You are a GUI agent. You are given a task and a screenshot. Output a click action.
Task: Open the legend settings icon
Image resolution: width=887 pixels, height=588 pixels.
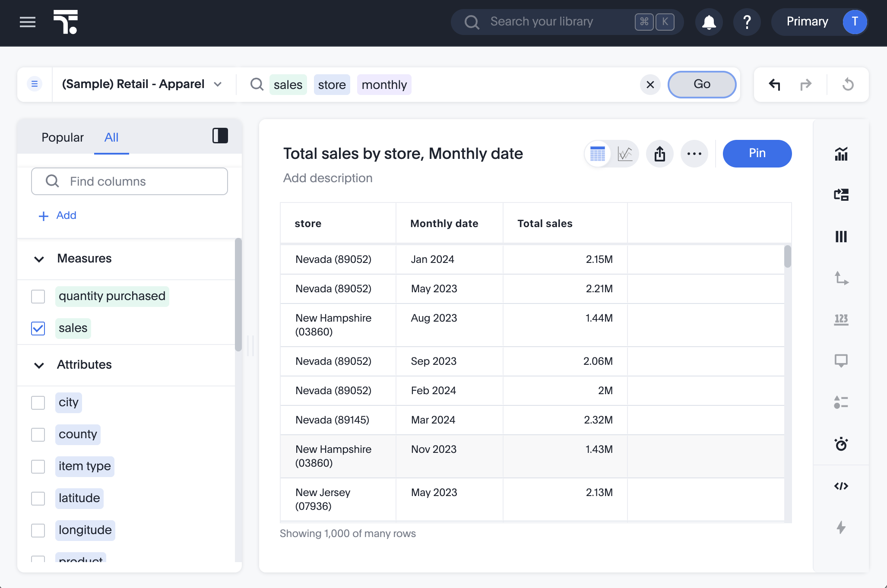pos(841,402)
